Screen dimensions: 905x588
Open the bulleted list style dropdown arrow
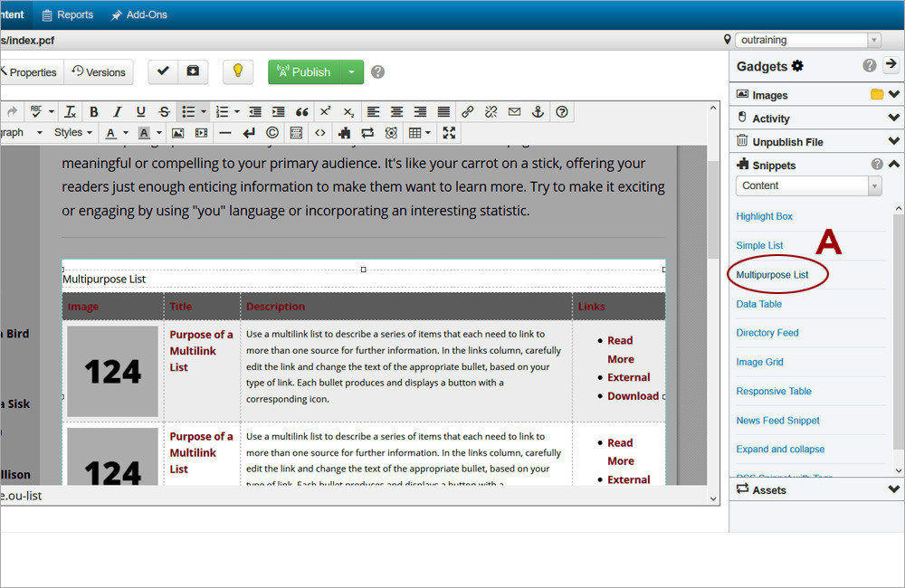tap(203, 112)
